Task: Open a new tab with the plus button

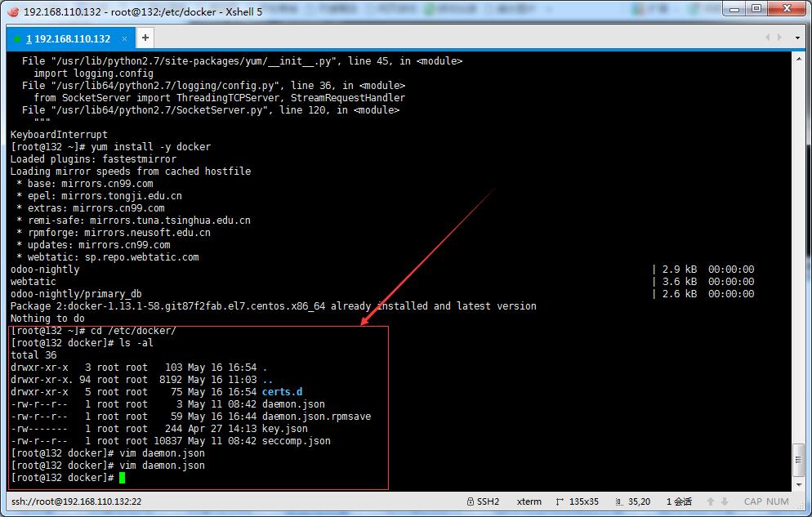Action: click(145, 38)
